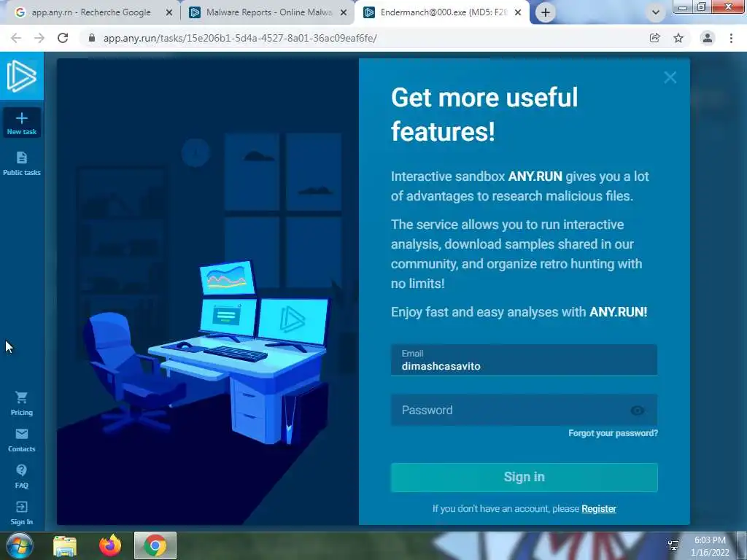Close the sign-in dialog with X
This screenshot has width=747, height=560.
[x=670, y=77]
